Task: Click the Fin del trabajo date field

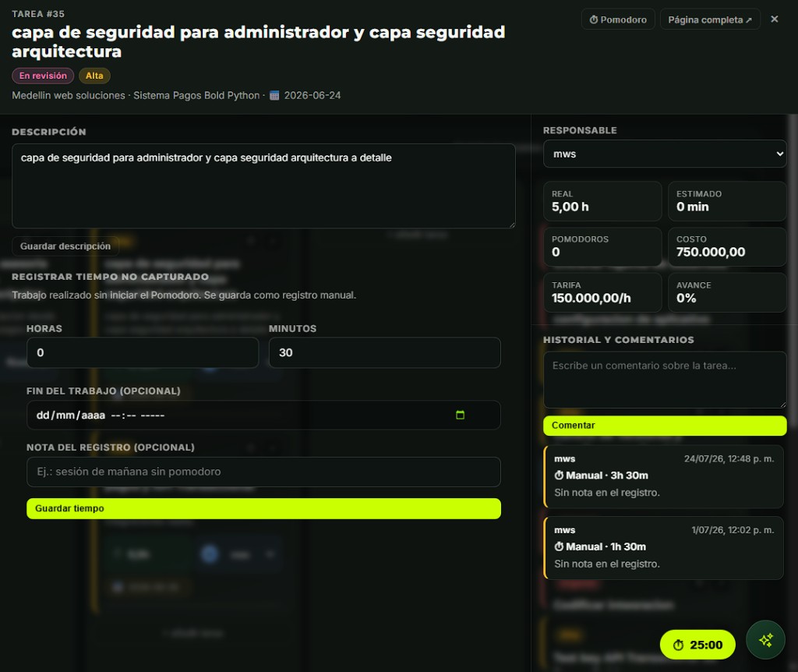Action: 263,415
